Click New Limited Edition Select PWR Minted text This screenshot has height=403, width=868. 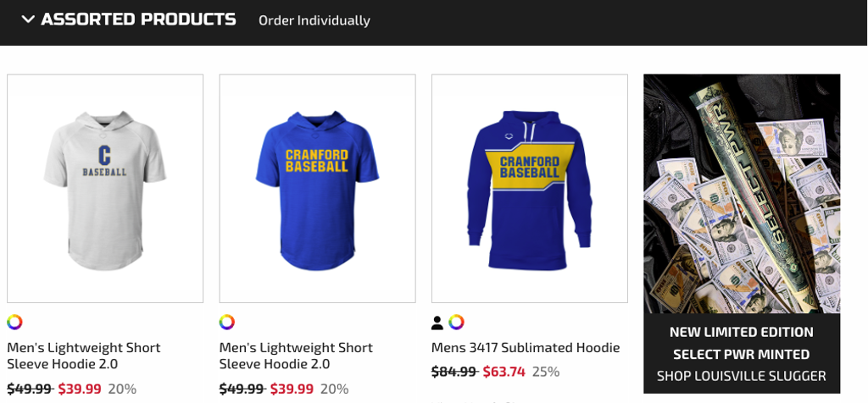(x=742, y=342)
